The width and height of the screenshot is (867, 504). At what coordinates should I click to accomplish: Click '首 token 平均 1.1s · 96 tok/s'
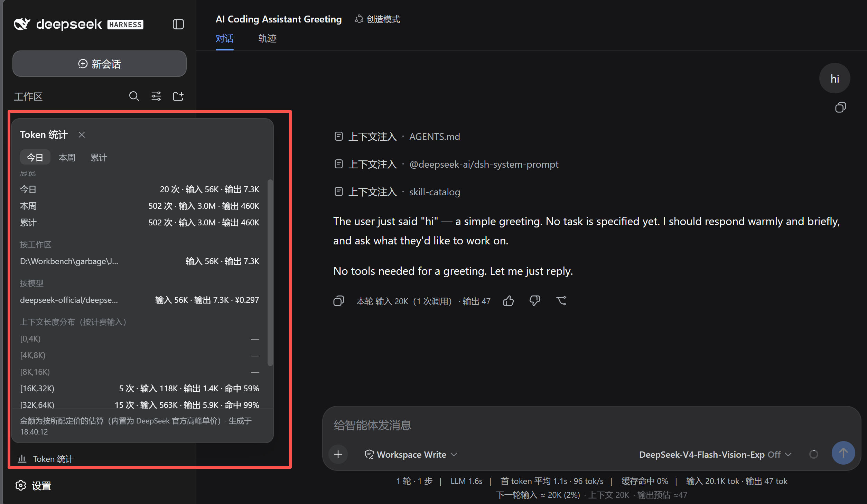pos(552,481)
